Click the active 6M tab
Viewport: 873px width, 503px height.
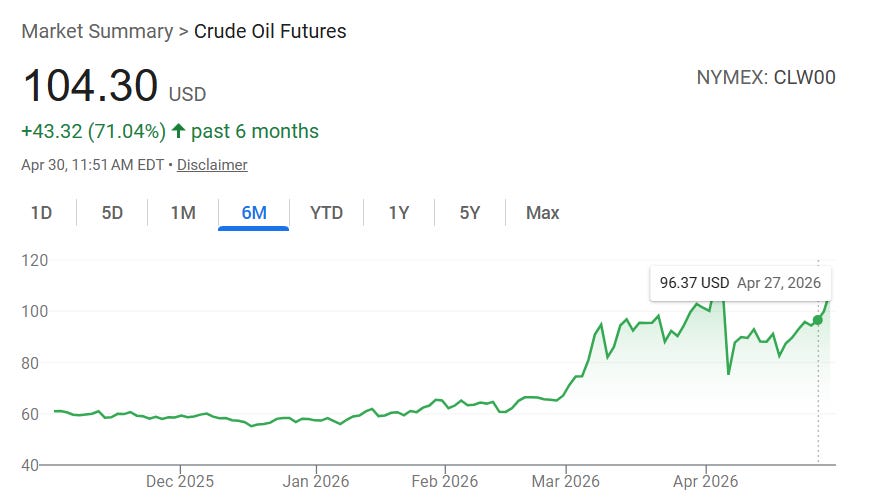pos(254,213)
